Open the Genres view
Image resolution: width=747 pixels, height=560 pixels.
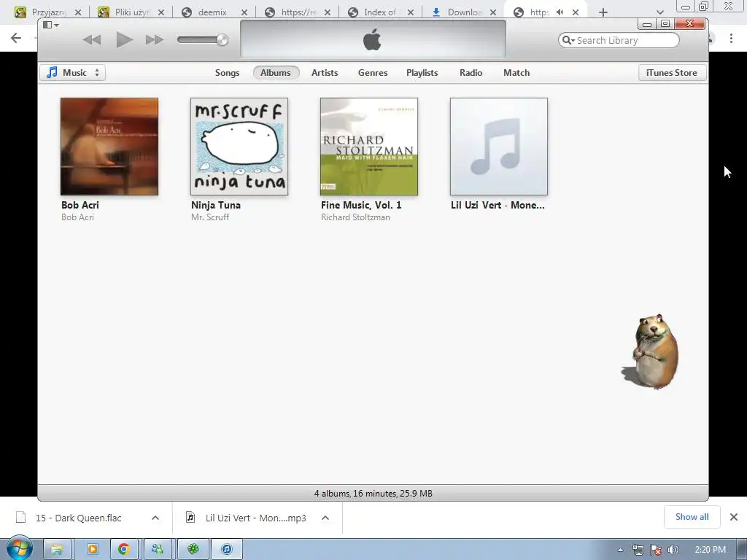pos(373,73)
